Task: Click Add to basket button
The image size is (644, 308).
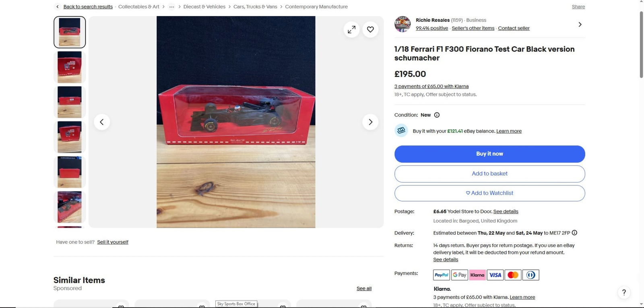Action: (489, 174)
